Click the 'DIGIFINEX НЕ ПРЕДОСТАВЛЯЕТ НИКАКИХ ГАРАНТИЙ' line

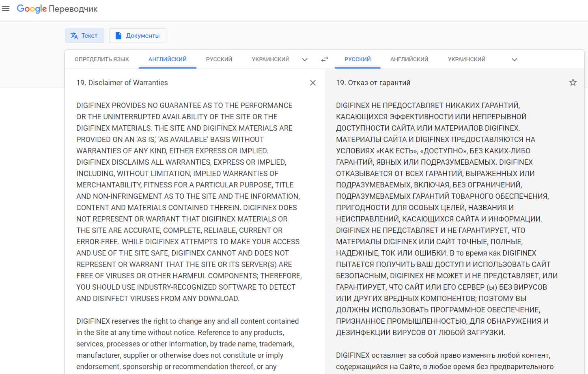(x=428, y=105)
